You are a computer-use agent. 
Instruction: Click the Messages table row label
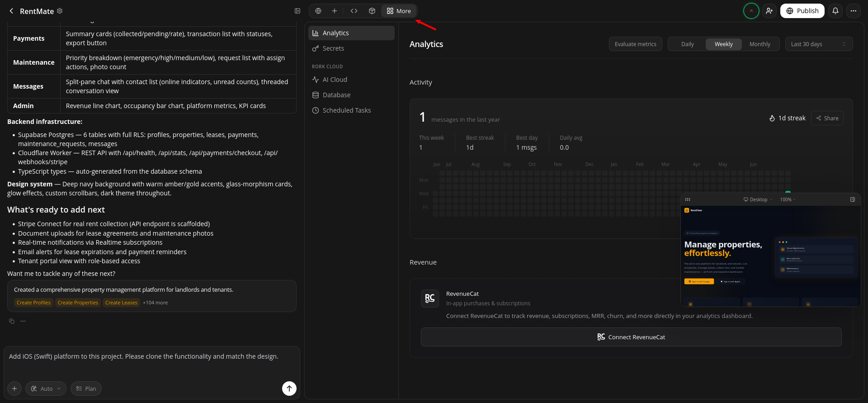[x=28, y=86]
